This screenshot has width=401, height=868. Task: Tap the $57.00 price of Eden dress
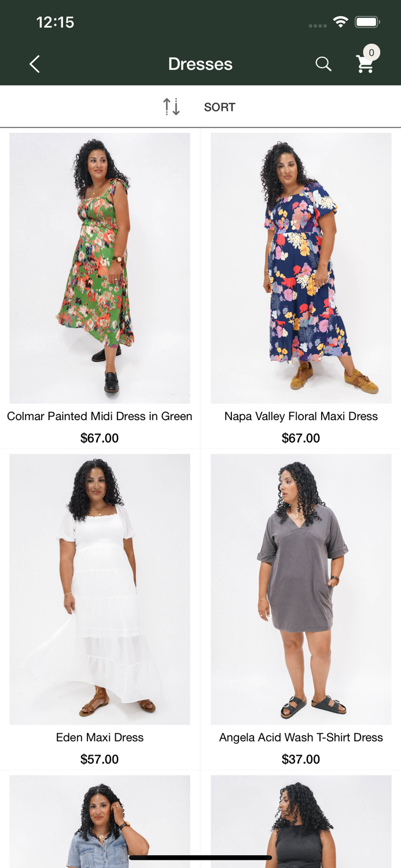pyautogui.click(x=100, y=759)
